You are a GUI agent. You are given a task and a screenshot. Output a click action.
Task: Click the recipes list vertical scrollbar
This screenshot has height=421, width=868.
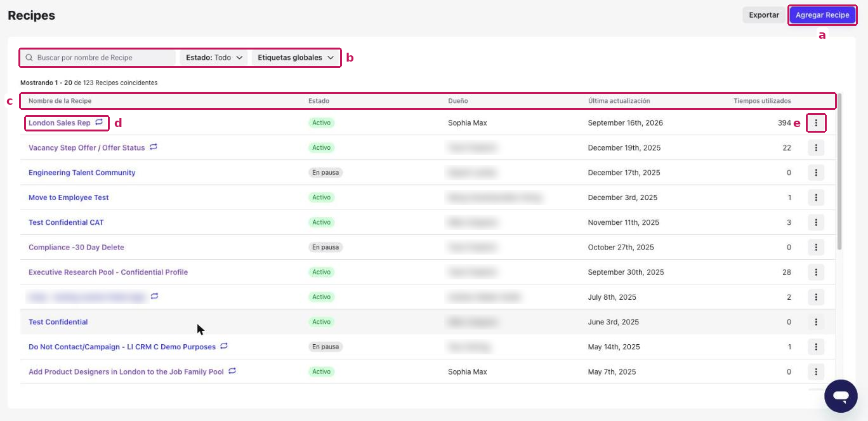pyautogui.click(x=839, y=171)
